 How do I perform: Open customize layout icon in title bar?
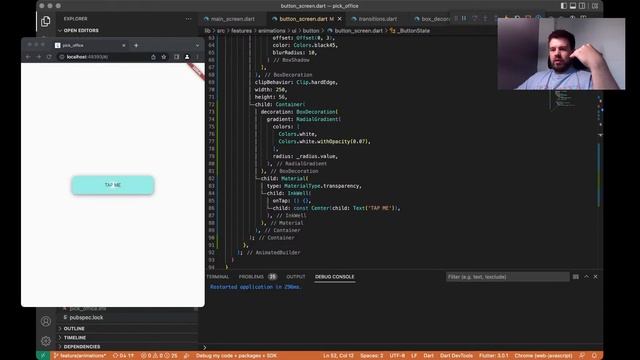(595, 6)
